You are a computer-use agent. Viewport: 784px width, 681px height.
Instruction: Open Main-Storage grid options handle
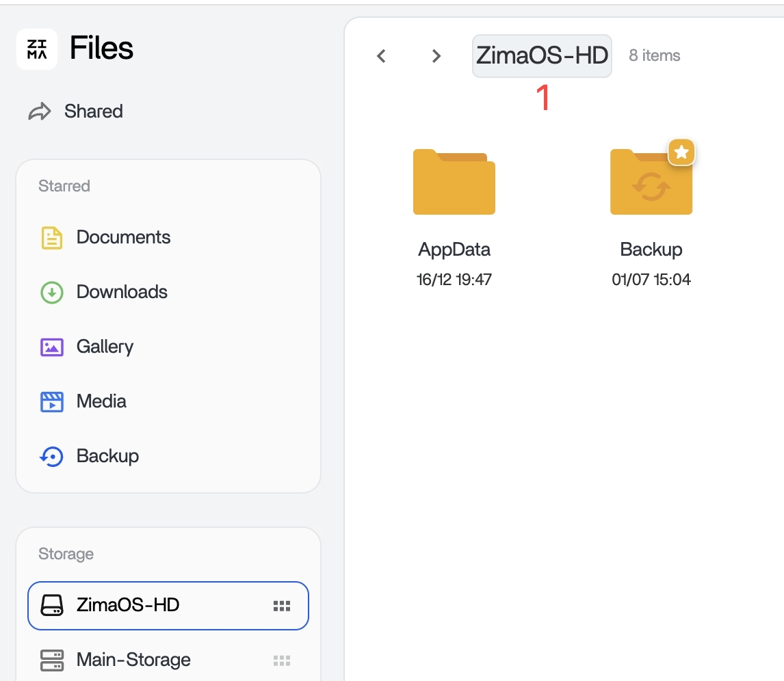282,660
